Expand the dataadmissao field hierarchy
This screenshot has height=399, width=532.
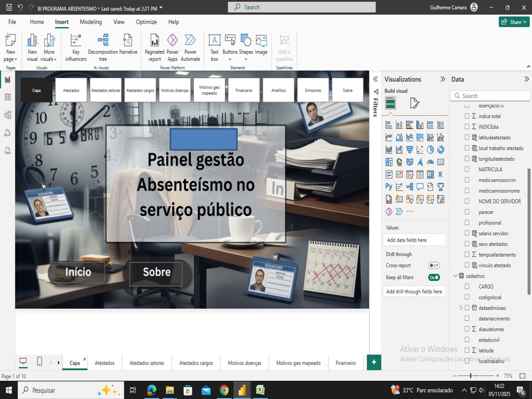(x=461, y=308)
